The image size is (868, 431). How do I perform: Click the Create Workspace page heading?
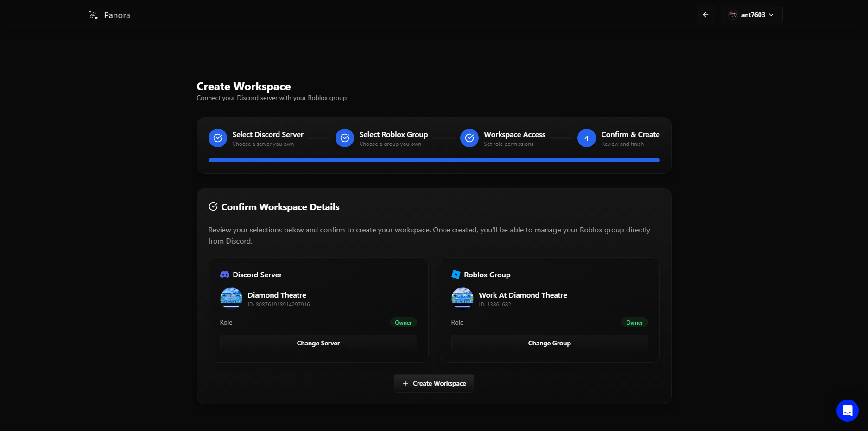(244, 87)
